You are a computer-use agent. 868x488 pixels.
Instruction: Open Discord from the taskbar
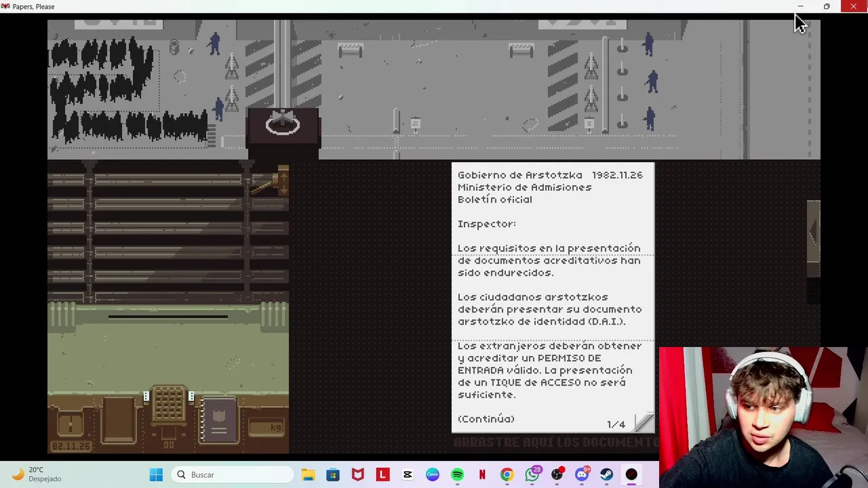(x=582, y=475)
